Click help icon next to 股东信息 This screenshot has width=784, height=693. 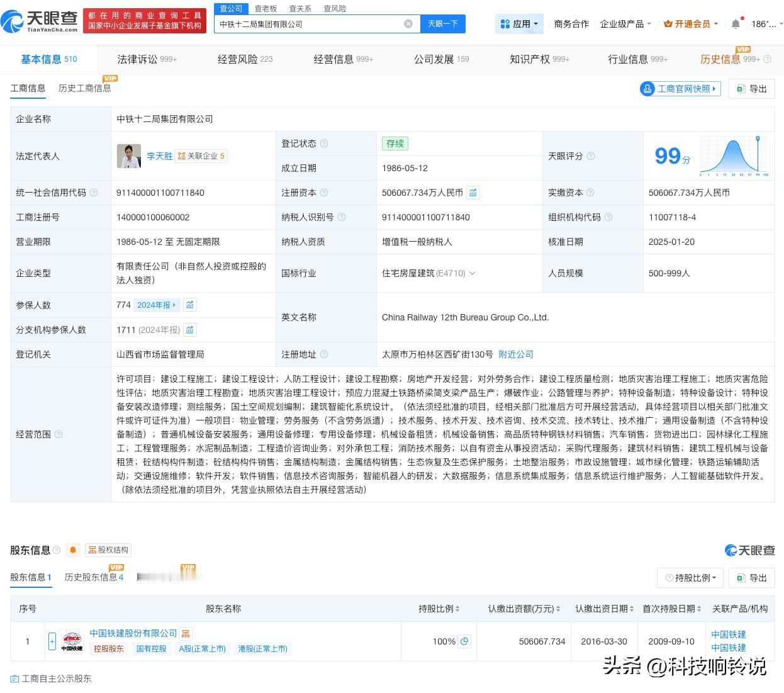point(57,550)
